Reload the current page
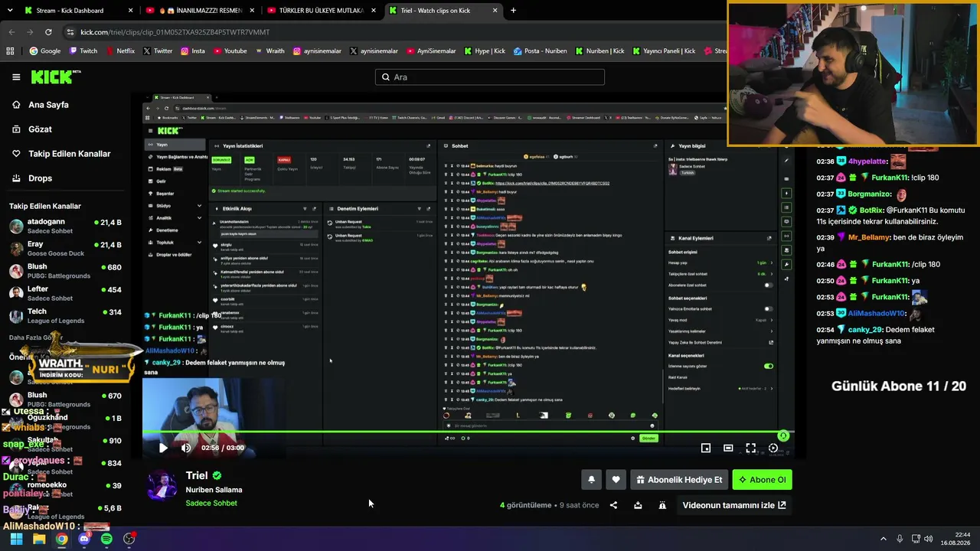980x551 pixels. pyautogui.click(x=48, y=32)
